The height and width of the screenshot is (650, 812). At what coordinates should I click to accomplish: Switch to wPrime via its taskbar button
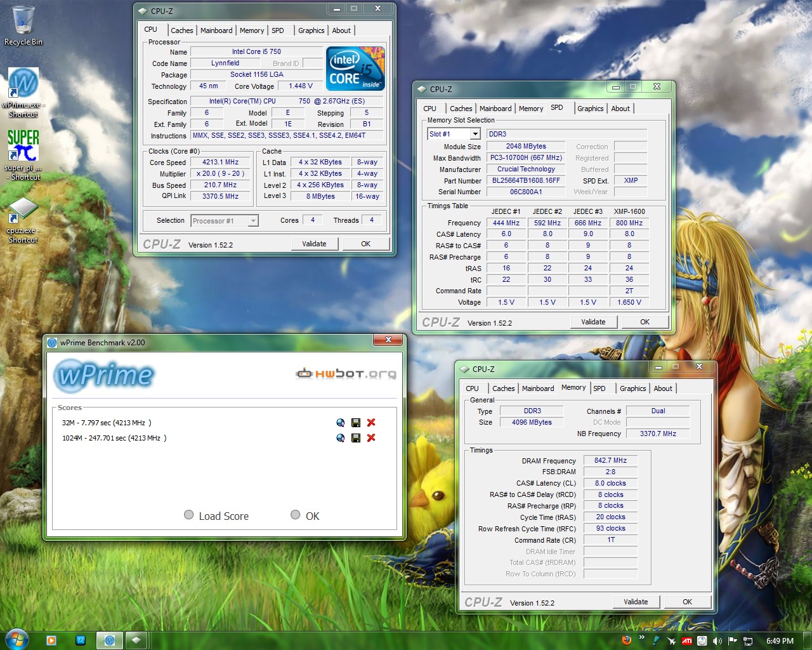pos(109,640)
